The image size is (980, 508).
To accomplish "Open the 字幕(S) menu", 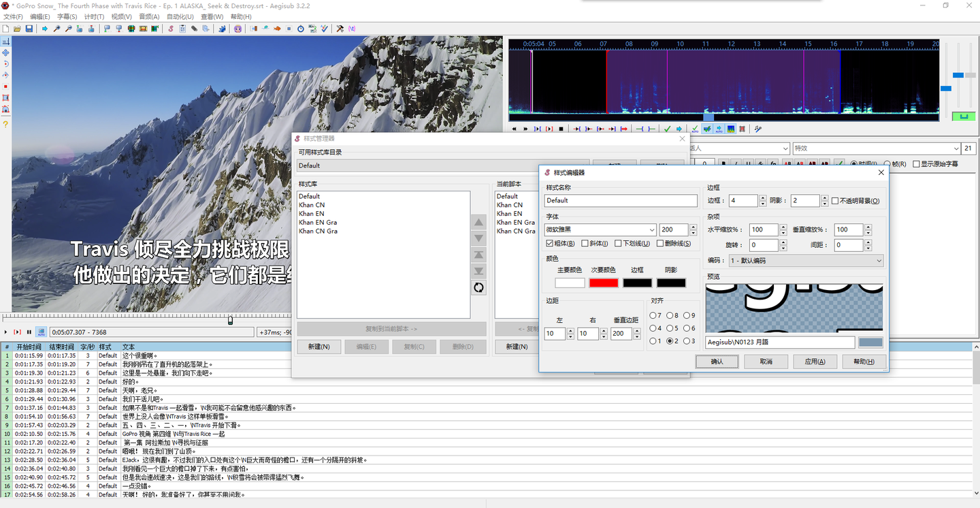I will tap(67, 17).
